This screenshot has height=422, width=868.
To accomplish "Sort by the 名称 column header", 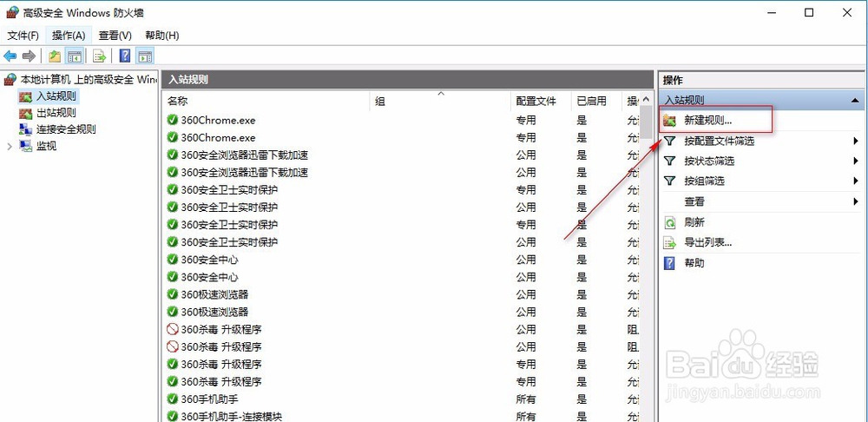I will [x=266, y=102].
